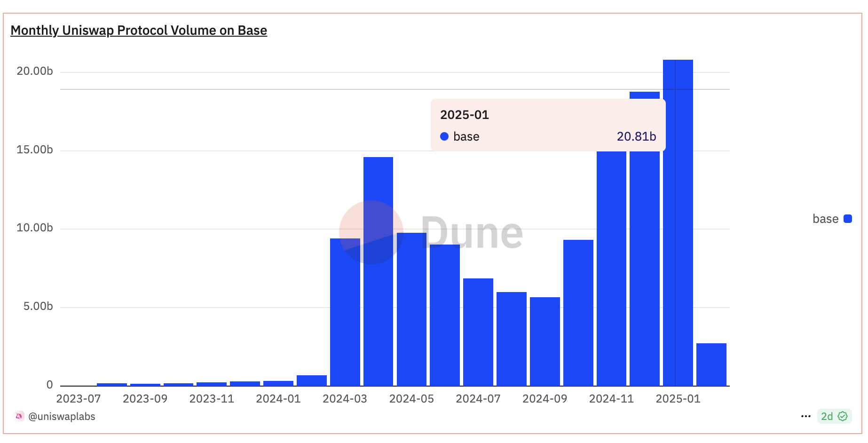
Task: Click the green verified checkmark icon
Action: pos(843,416)
